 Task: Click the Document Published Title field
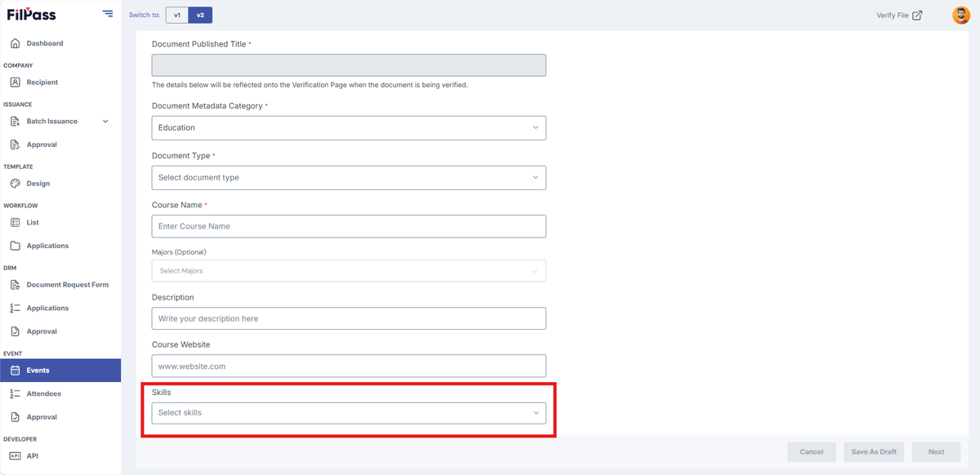(349, 65)
